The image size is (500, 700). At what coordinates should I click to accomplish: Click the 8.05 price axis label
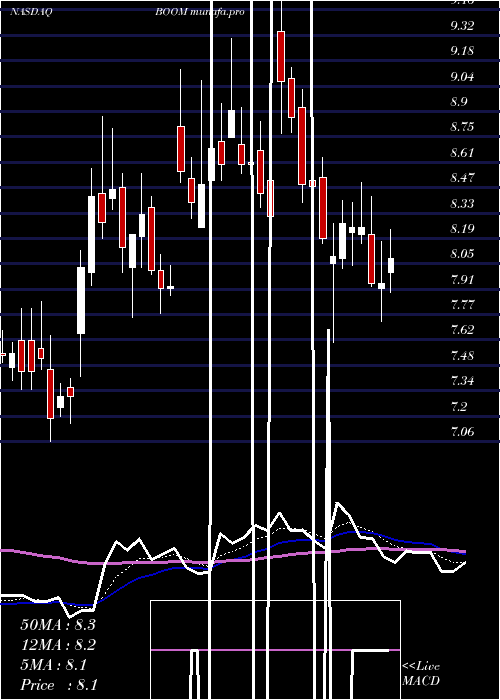point(462,254)
